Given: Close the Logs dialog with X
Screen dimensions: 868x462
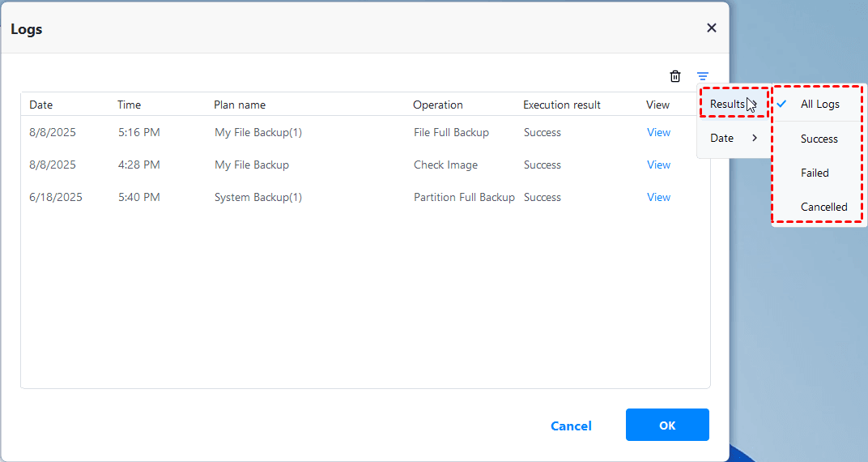Looking at the screenshot, I should [712, 28].
